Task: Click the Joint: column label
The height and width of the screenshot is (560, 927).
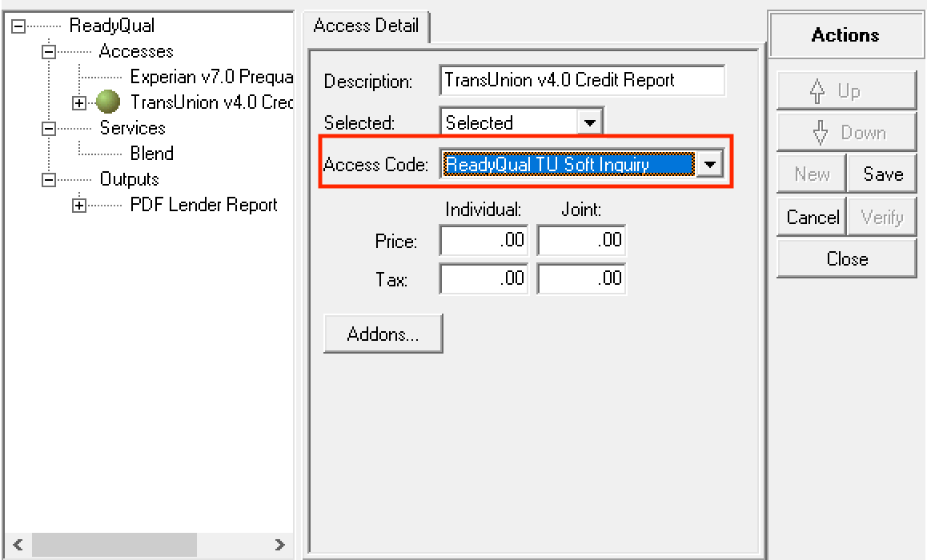Action: (581, 209)
